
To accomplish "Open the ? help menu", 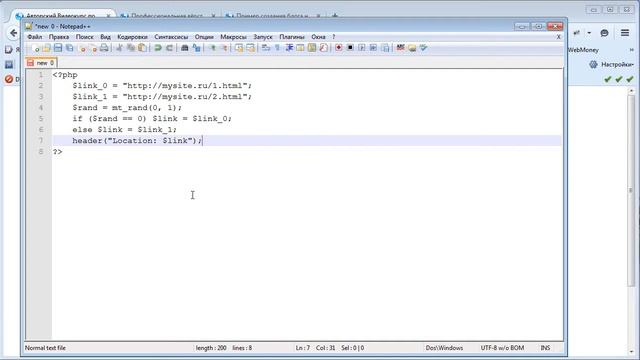I will (x=333, y=37).
